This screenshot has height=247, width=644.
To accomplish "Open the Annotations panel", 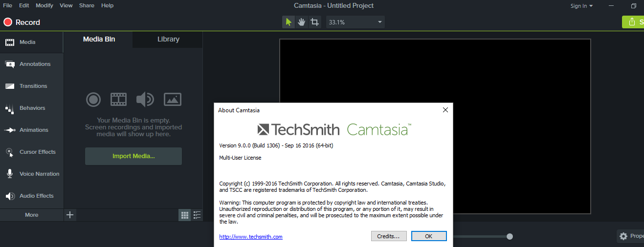I will [x=32, y=64].
